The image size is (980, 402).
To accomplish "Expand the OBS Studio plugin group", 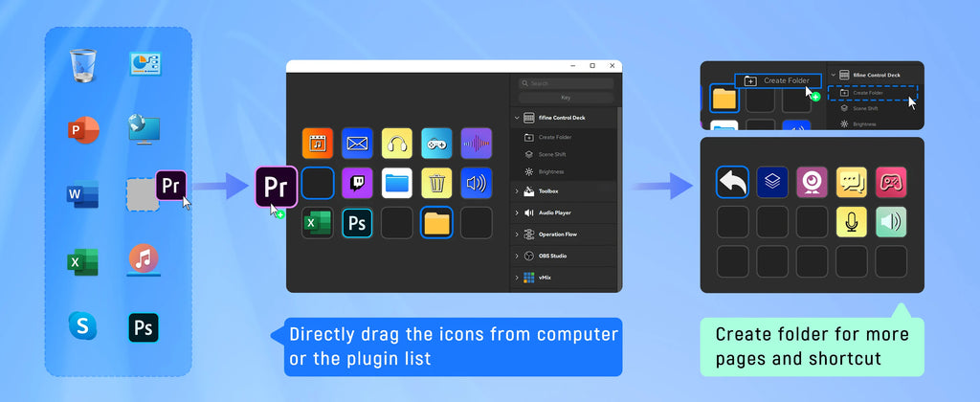I will pyautogui.click(x=517, y=256).
